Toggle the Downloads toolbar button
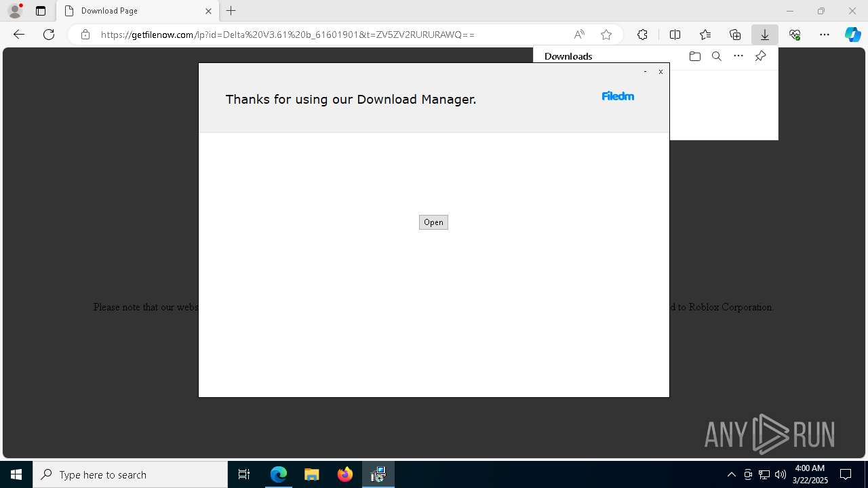This screenshot has height=488, width=868. click(x=764, y=35)
